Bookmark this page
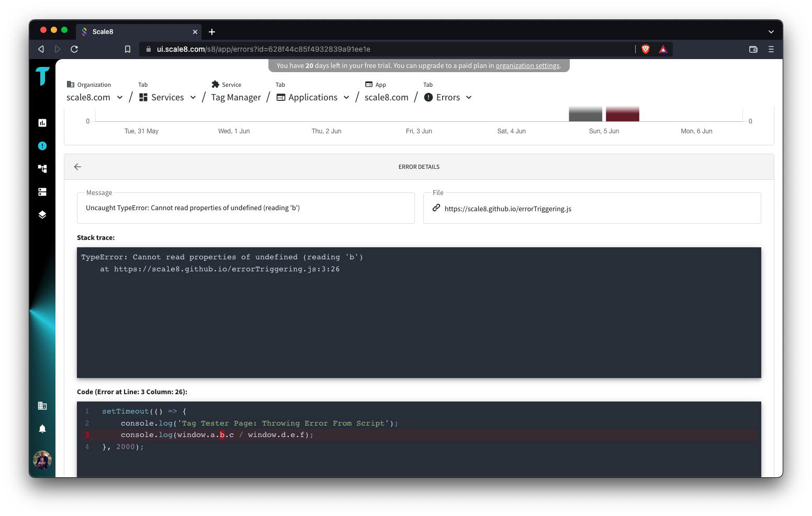Screen dimensions: 812x516 click(x=128, y=49)
